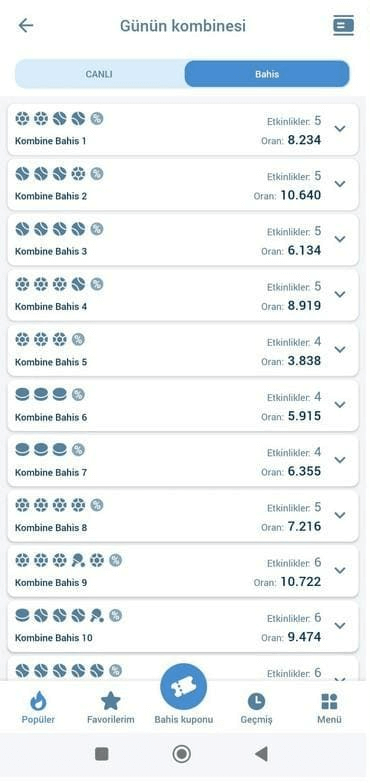Select odds 10.640 of Kombine Bahis 2

click(x=301, y=195)
